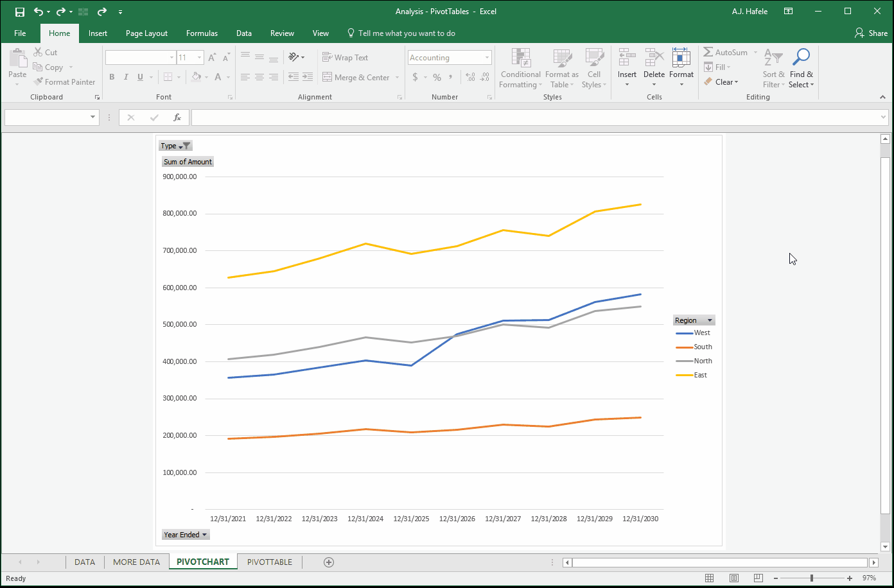The width and height of the screenshot is (894, 588).
Task: Click Decrease Font Size icon
Action: [226, 58]
